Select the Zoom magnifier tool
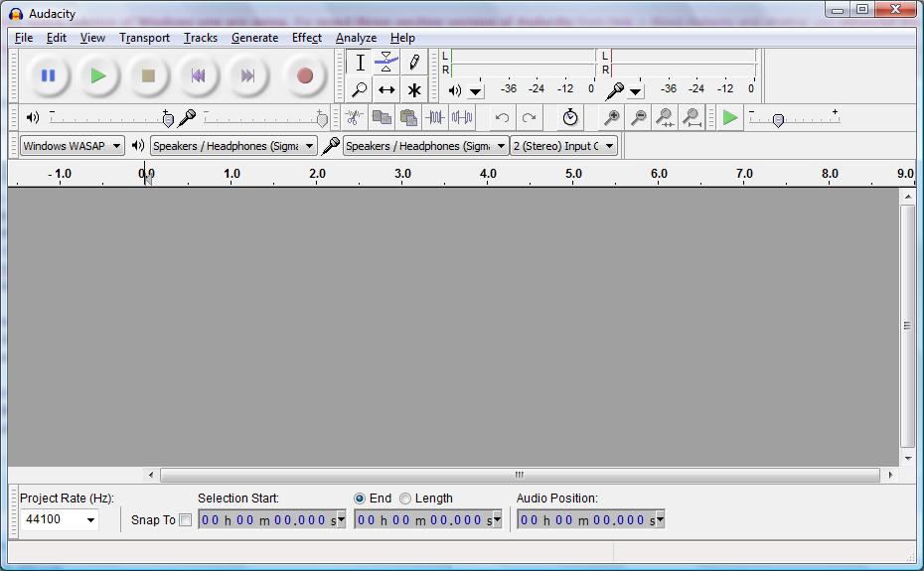The height and width of the screenshot is (571, 924). [360, 89]
